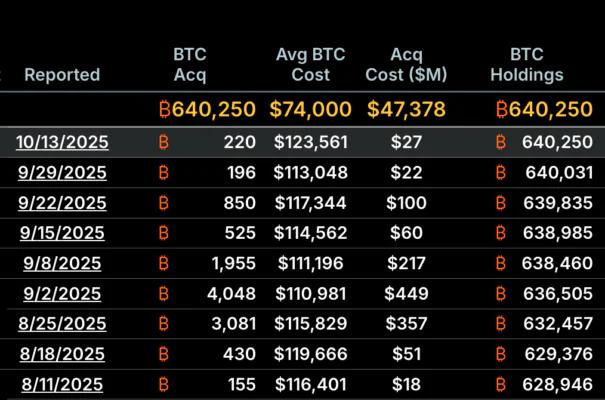Click the $74,000 average cost total
Screen dimensions: 605x400
point(310,109)
